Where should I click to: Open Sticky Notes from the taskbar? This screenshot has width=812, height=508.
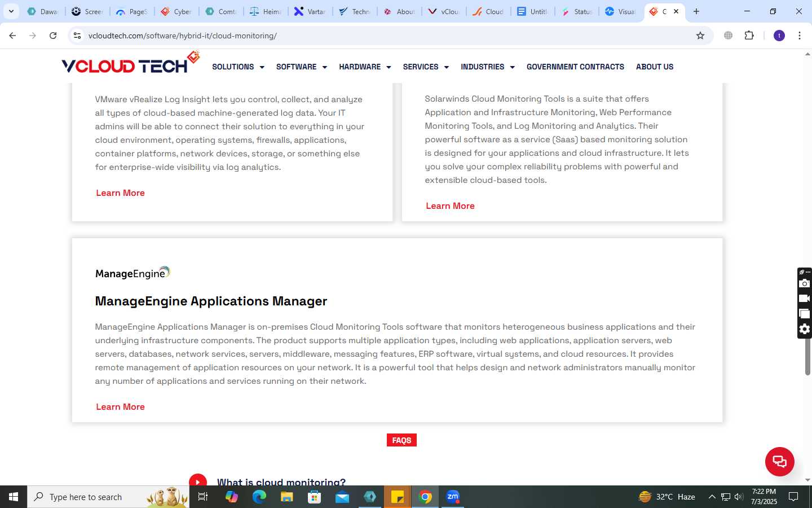[x=398, y=497]
